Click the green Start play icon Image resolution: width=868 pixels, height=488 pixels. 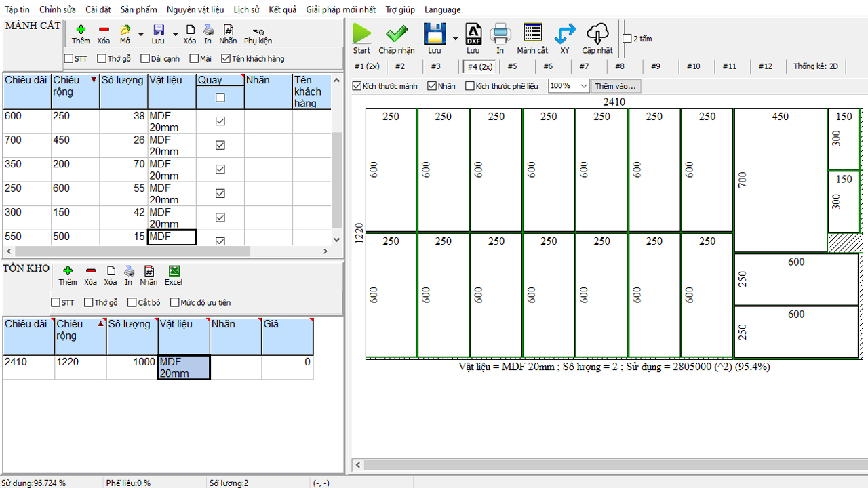(361, 34)
